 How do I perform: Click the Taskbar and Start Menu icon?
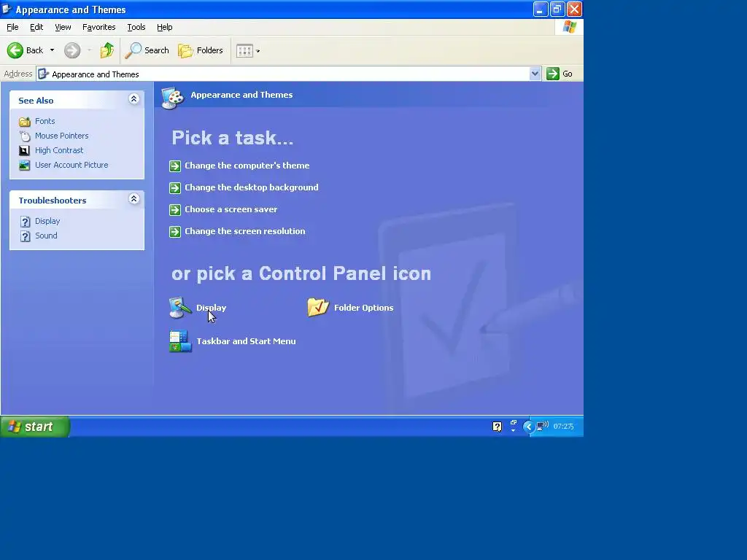pyautogui.click(x=180, y=341)
